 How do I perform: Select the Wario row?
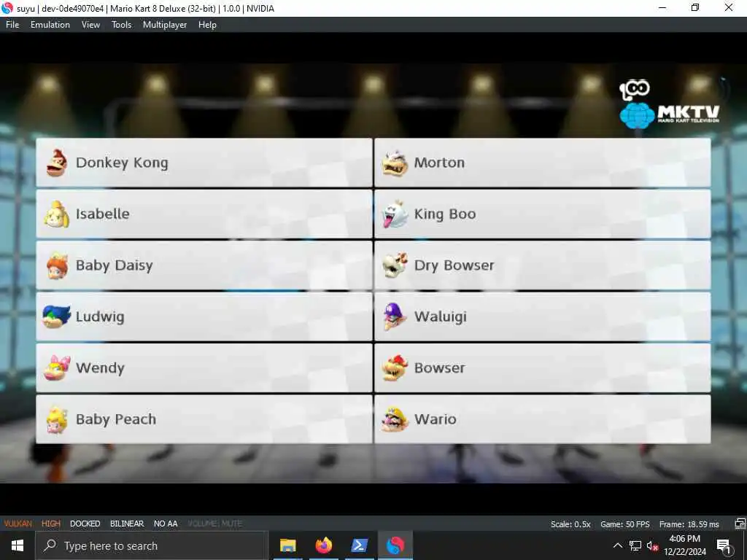pos(543,419)
